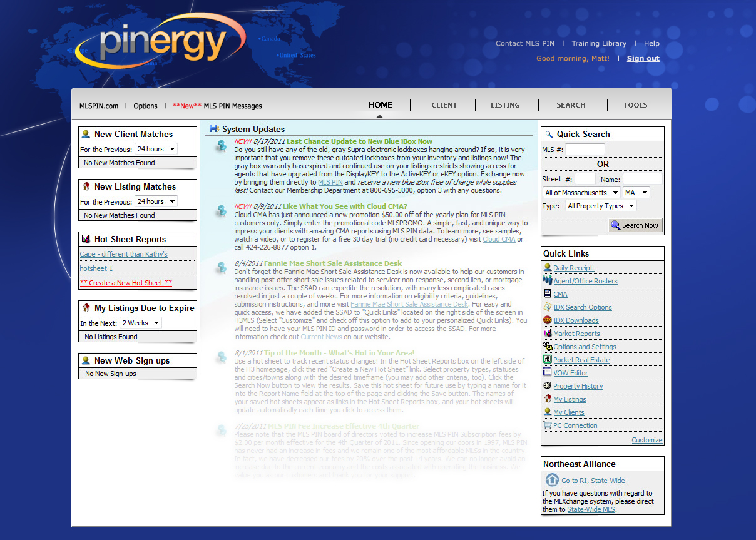Click the Daily Receipt link text
The width and height of the screenshot is (756, 540).
coord(573,268)
